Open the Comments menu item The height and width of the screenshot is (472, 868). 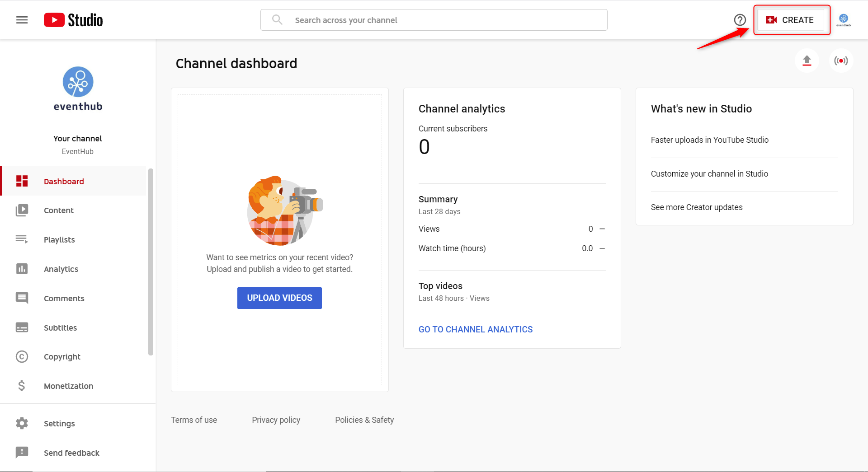[x=64, y=298]
